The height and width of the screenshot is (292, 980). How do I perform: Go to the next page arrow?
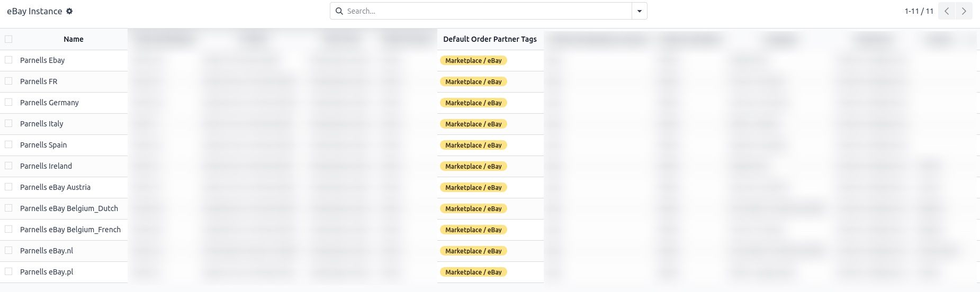point(964,11)
